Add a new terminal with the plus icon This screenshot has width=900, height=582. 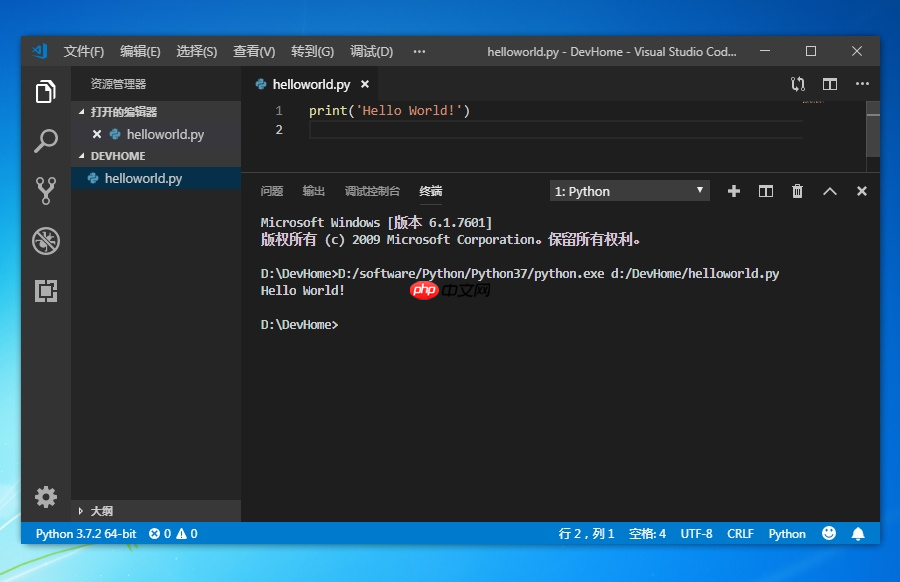click(733, 190)
